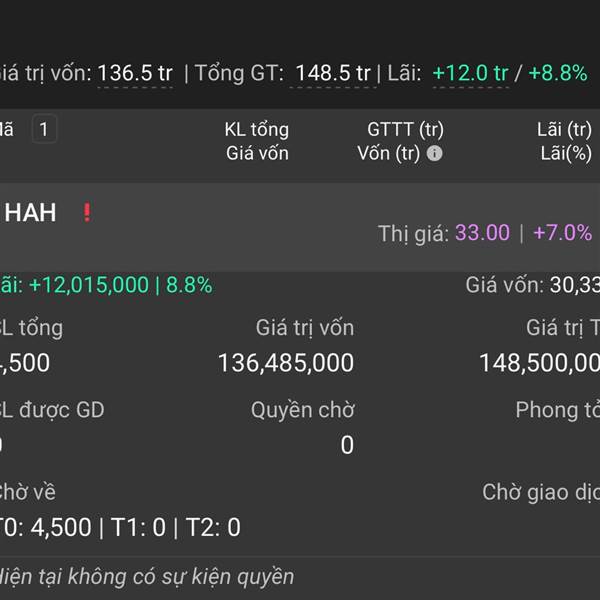Viewport: 600px width, 600px height.
Task: Tap the Hiện tại không có sự kiện quyền notice
Action: pyautogui.click(x=147, y=577)
